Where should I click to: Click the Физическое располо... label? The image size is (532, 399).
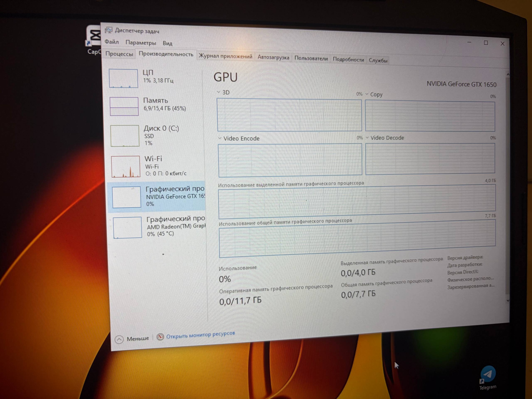[470, 279]
